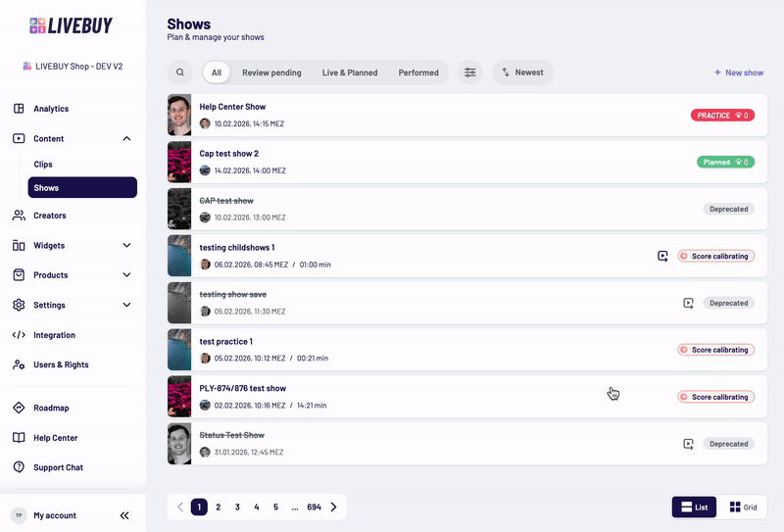Click the Settings gear icon
The image size is (784, 532).
point(19,305)
